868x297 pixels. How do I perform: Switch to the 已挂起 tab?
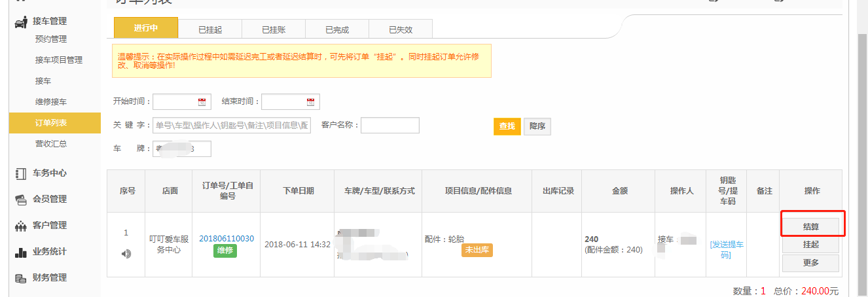(x=210, y=29)
